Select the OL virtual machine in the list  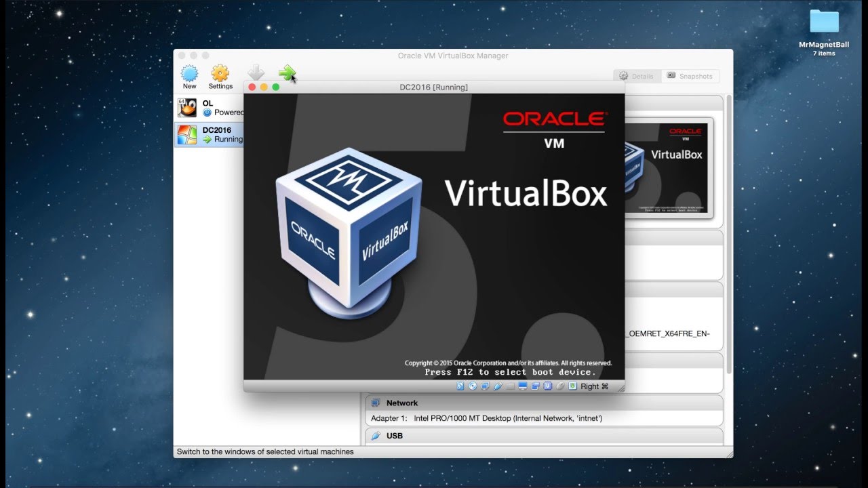[210, 108]
